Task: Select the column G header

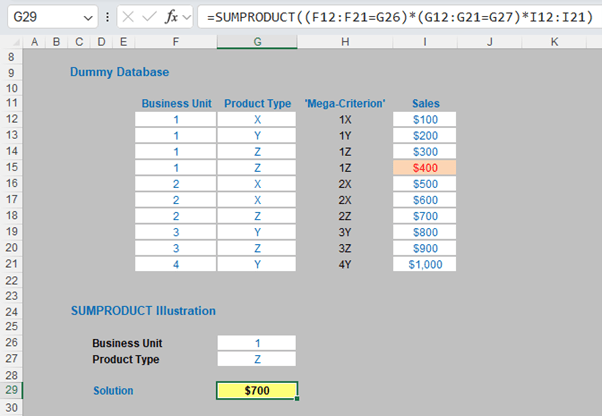Action: point(256,41)
